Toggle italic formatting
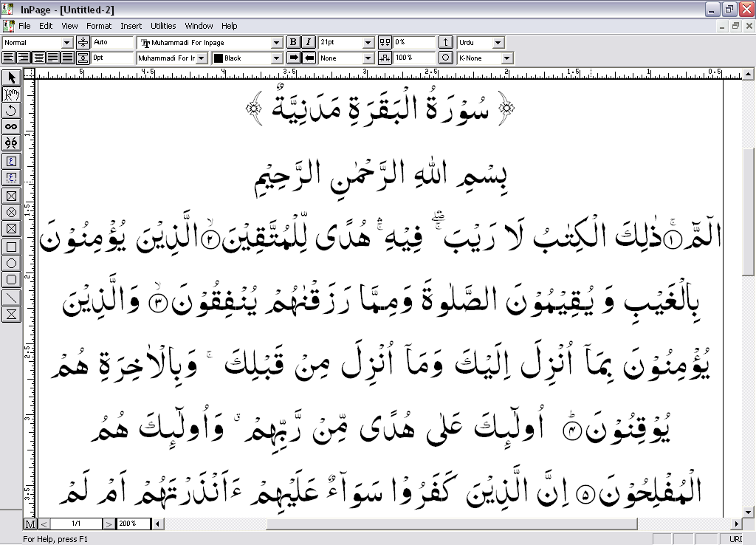 click(308, 42)
